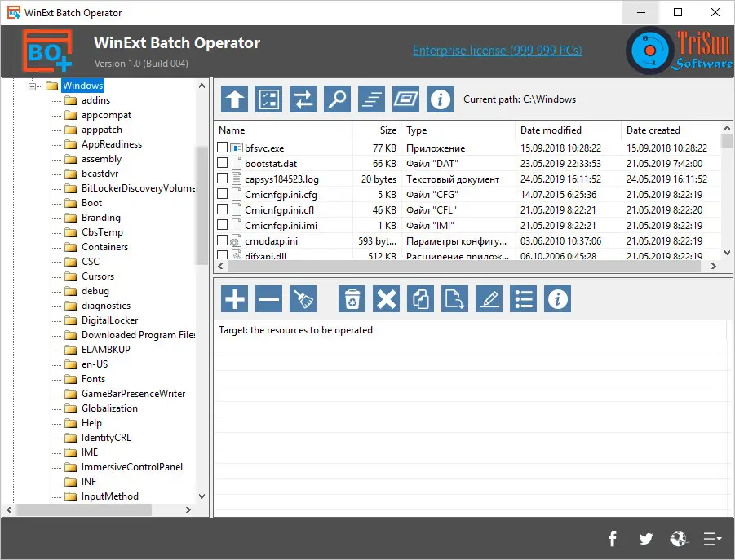Tick the checkbox for bfsvc.exe
The height and width of the screenshot is (560, 735).
222,148
